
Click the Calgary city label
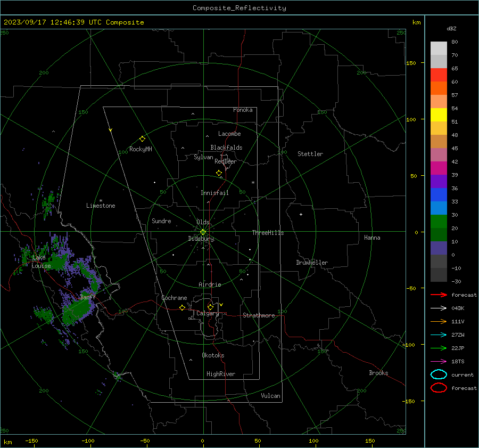(208, 313)
